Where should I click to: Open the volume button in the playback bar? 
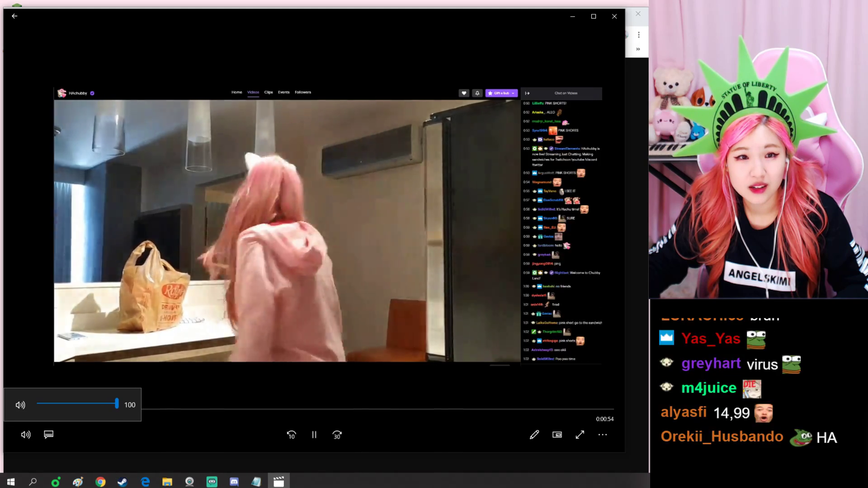[x=25, y=435]
